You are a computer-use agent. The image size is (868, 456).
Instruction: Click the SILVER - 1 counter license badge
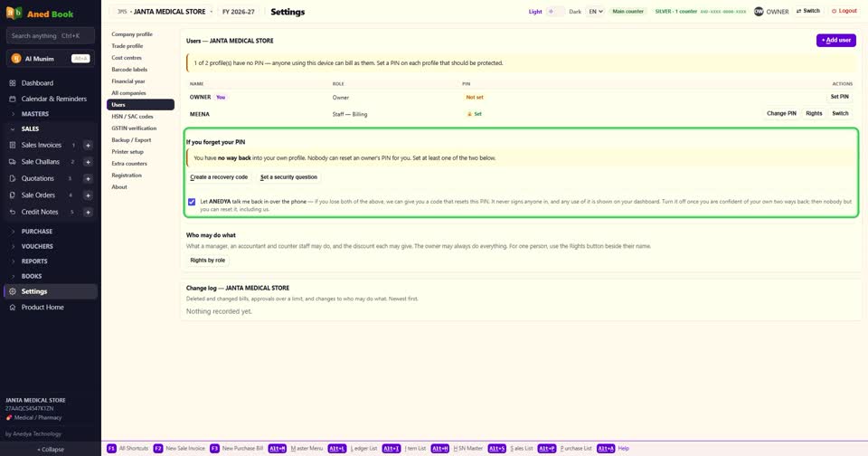[x=700, y=12]
